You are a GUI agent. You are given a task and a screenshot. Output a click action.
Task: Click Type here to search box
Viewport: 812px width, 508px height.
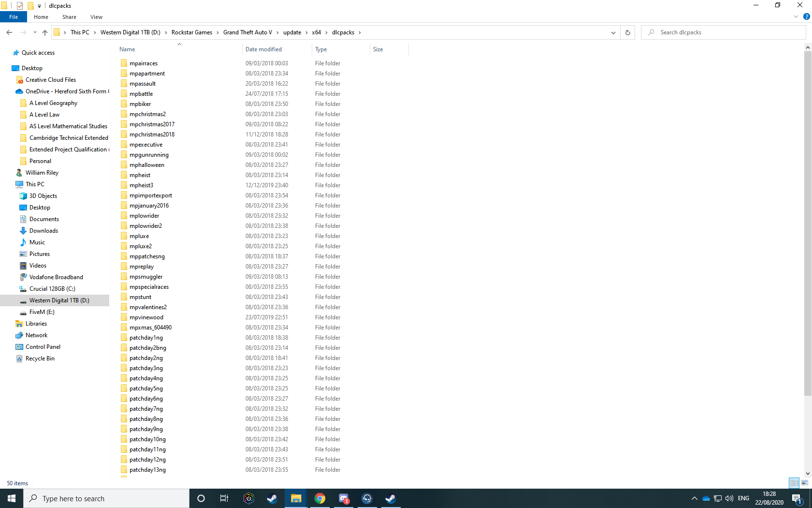coord(106,498)
